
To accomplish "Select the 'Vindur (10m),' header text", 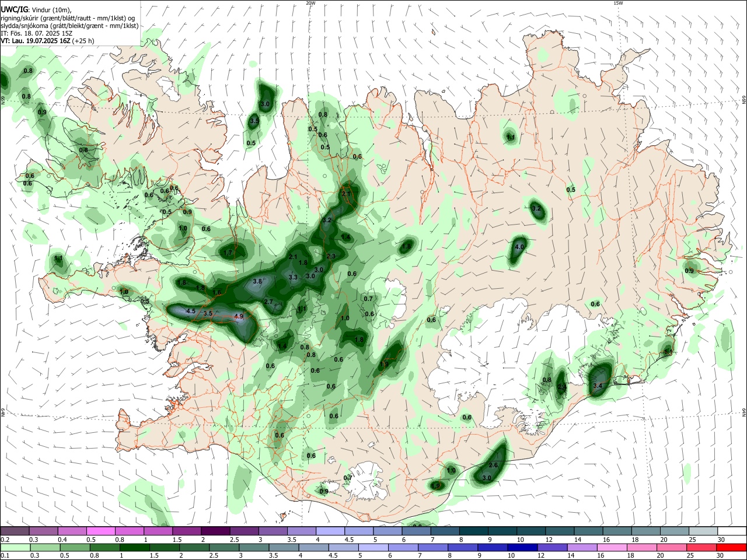I will [x=51, y=10].
